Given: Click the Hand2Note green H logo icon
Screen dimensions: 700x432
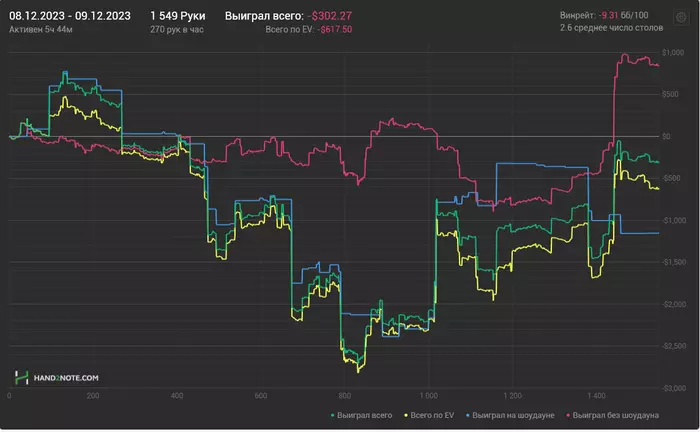Looking at the screenshot, I should click(21, 377).
